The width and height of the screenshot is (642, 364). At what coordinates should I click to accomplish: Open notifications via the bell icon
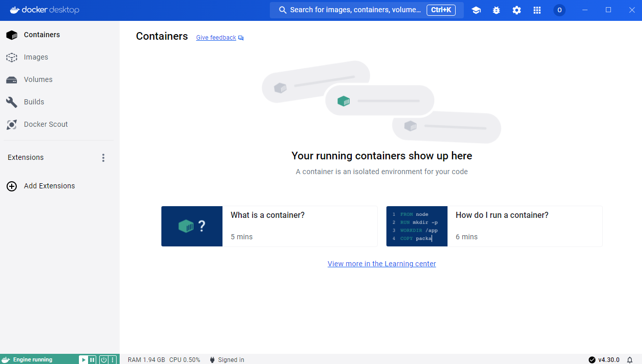click(630, 360)
